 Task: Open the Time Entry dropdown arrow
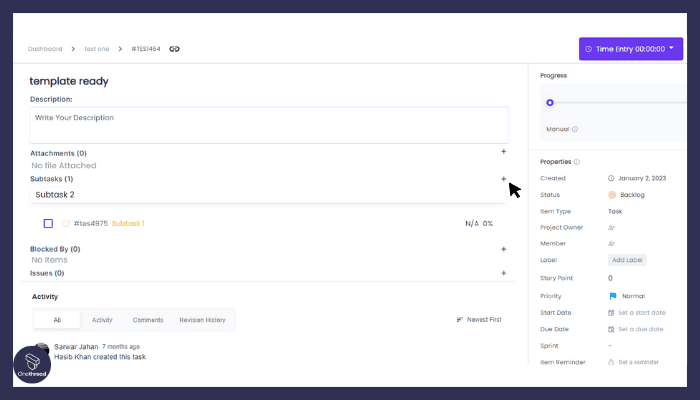tap(671, 48)
